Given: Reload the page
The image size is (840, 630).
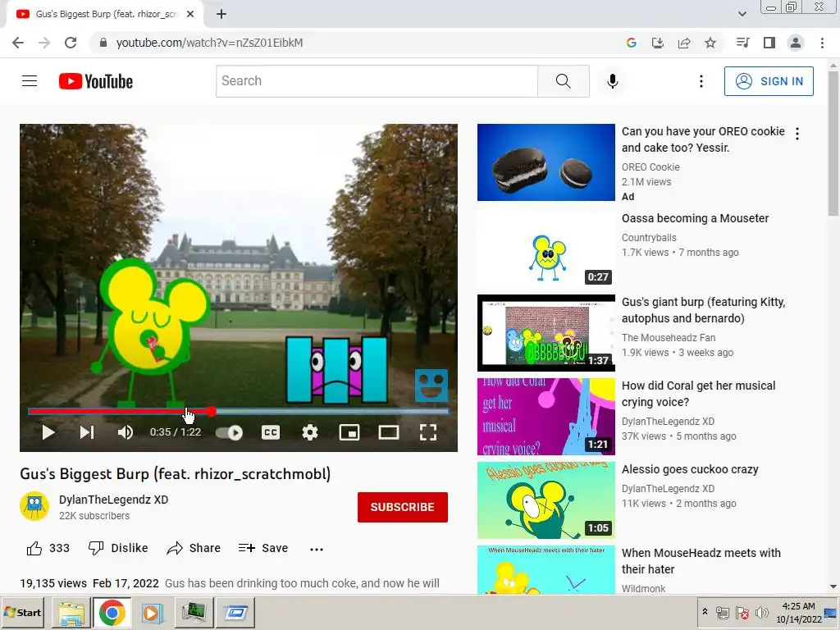Looking at the screenshot, I should 71,43.
